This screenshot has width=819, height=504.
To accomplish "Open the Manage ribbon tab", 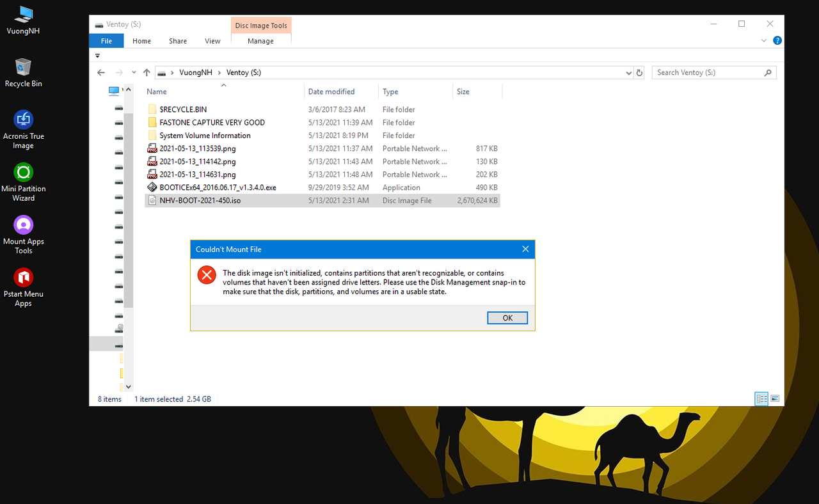I will coord(260,41).
